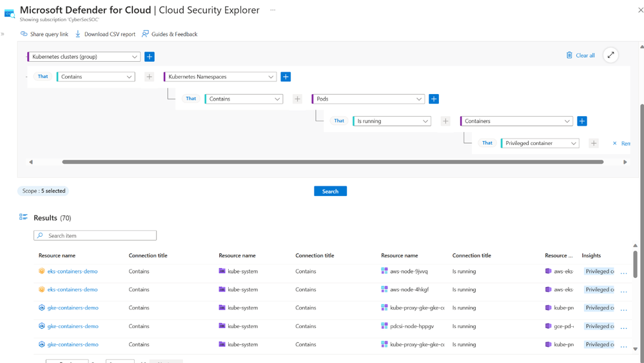Remove the Privileged container condition
Viewport: 644px width, 363px height.
[x=621, y=143]
